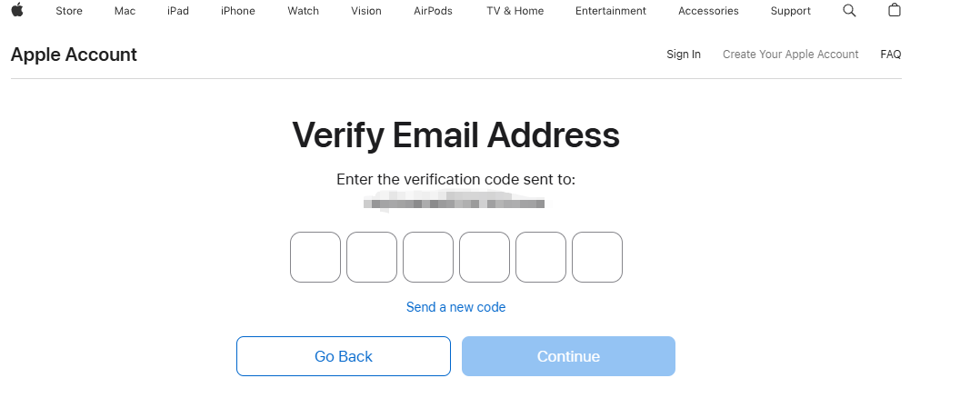Click the Sign In link
Screen dimensions: 980x408
pyautogui.click(x=684, y=55)
